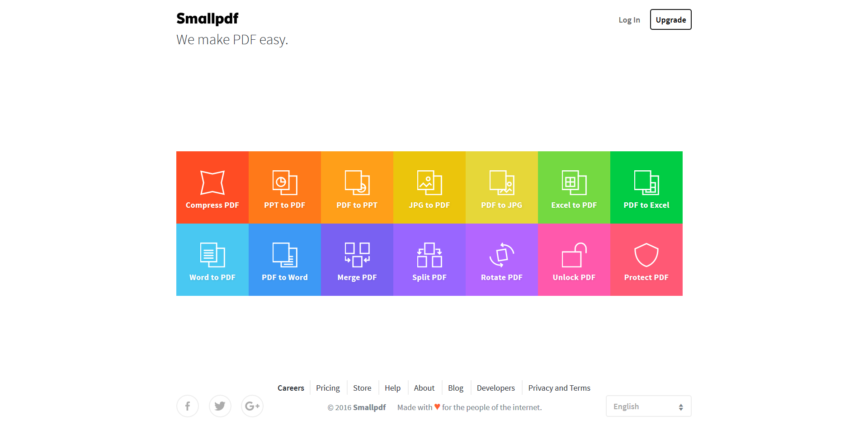
Task: Open the Blog footer link
Action: [456, 388]
